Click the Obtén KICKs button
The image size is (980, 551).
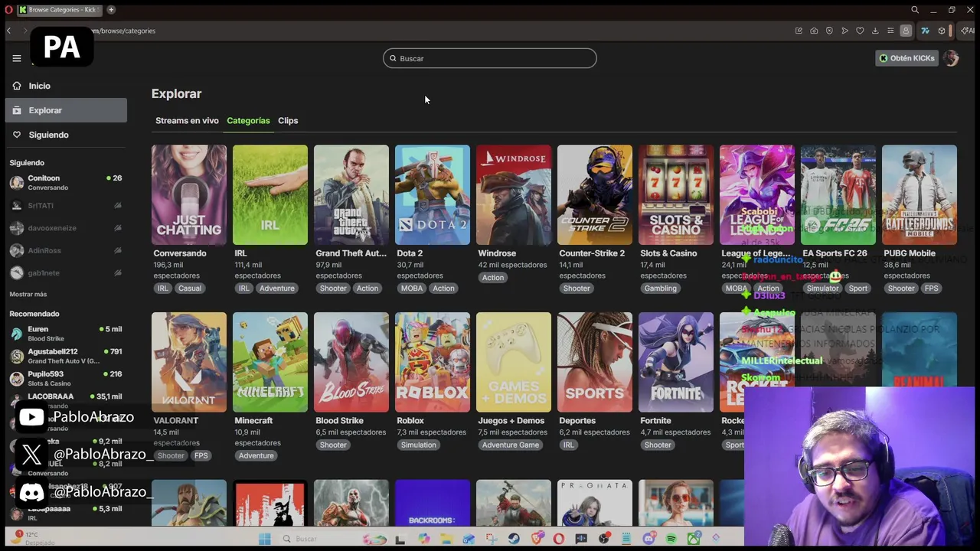tap(907, 58)
